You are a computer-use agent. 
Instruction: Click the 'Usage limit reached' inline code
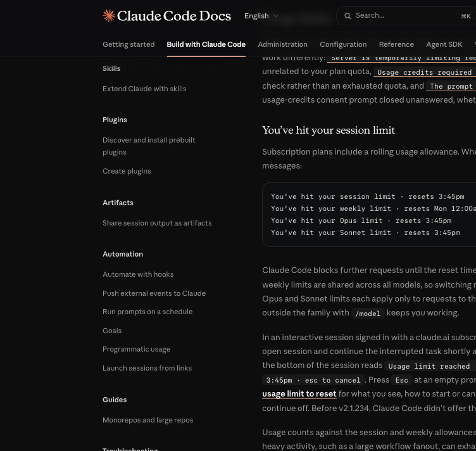[429, 366]
